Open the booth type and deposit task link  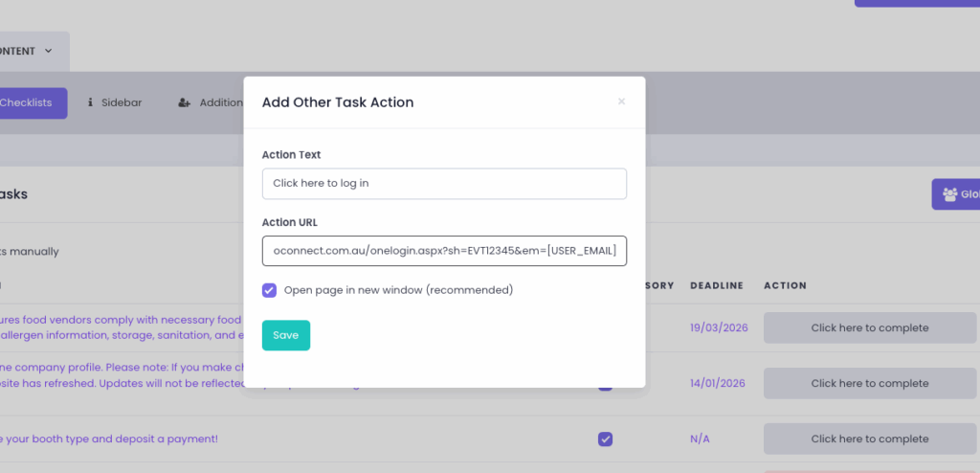click(x=110, y=439)
